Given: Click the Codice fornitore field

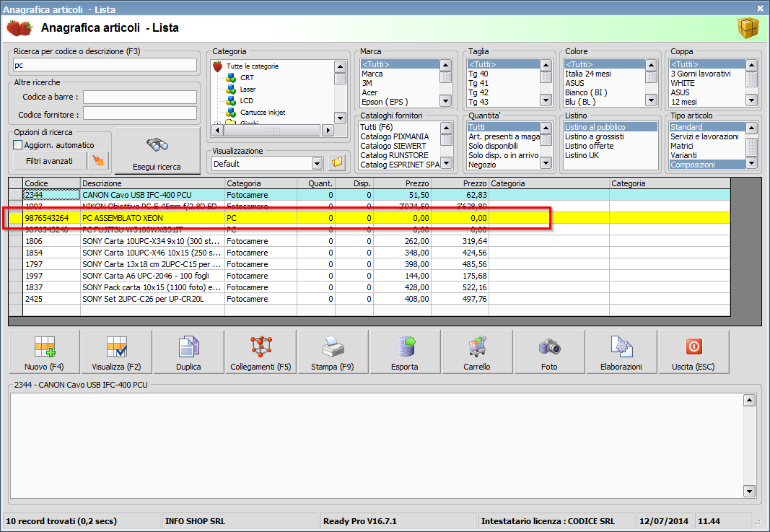Looking at the screenshot, I should coord(139,115).
